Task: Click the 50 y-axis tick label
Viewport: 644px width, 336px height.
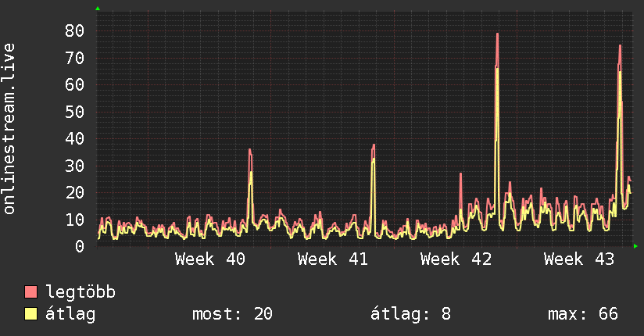Action: click(x=75, y=112)
